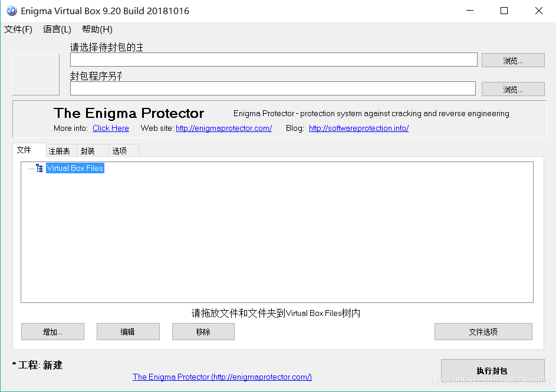Focus the packaged output file path input field
The width and height of the screenshot is (556, 392).
pos(272,88)
